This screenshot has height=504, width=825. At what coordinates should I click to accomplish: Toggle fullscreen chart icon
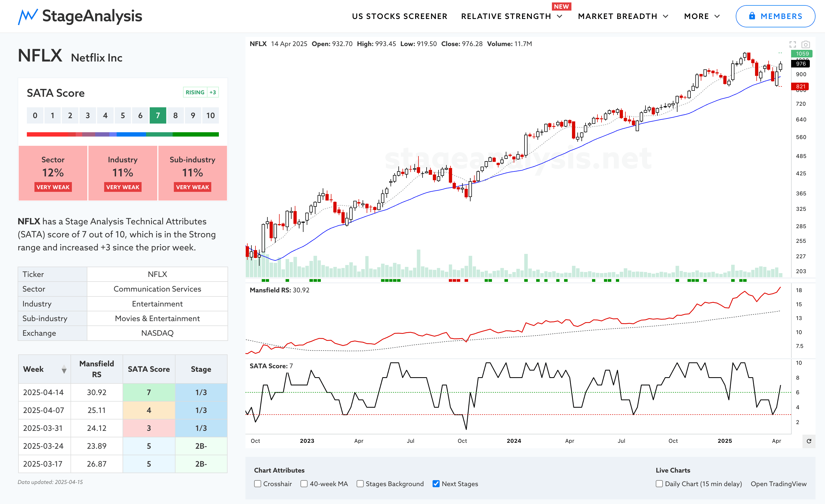pyautogui.click(x=792, y=44)
